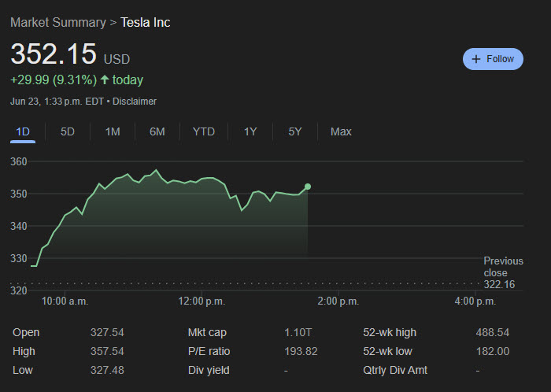This screenshot has height=392, width=551.
Task: Click the Follow button
Action: pos(493,59)
